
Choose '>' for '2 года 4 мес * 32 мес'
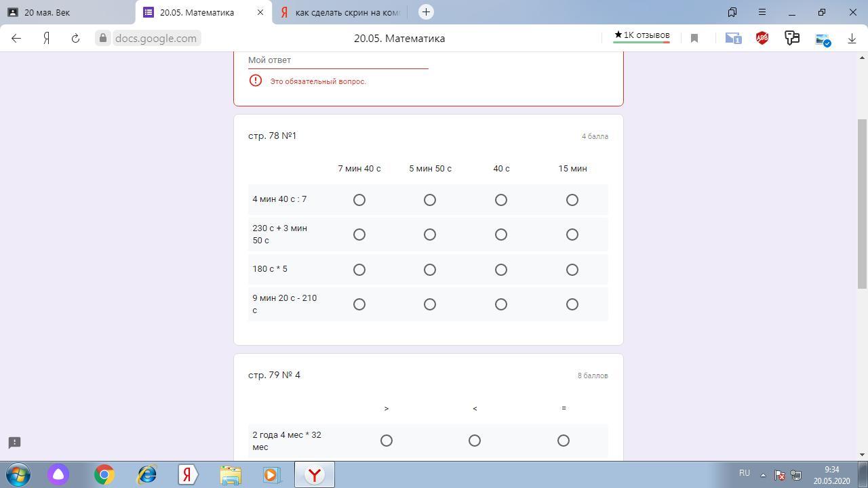(x=387, y=441)
